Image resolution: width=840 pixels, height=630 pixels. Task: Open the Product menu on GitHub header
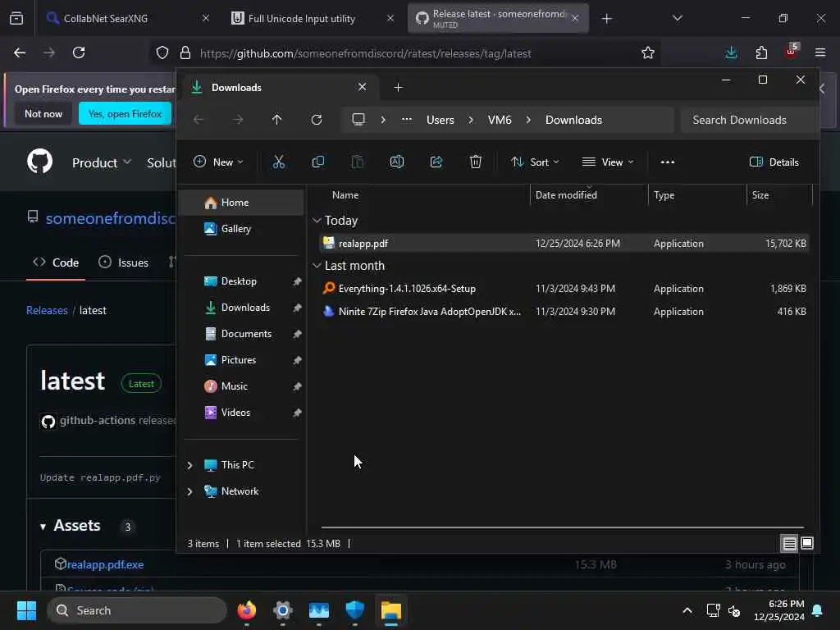click(101, 162)
